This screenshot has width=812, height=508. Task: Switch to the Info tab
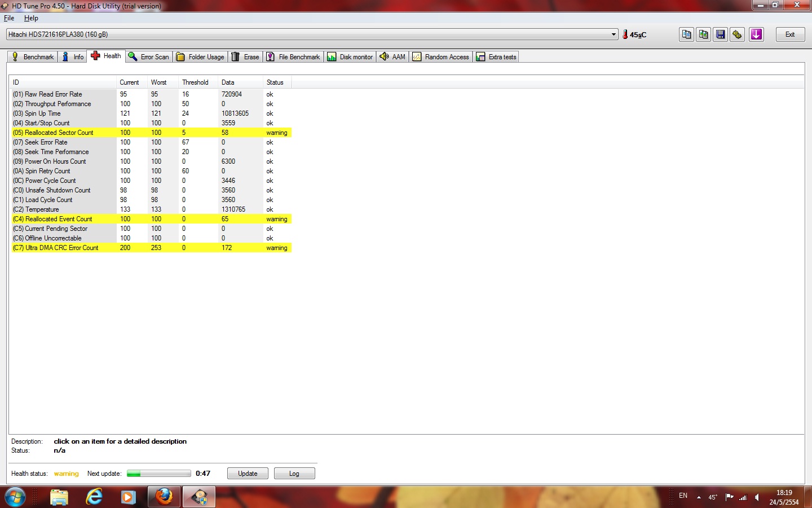pyautogui.click(x=72, y=57)
